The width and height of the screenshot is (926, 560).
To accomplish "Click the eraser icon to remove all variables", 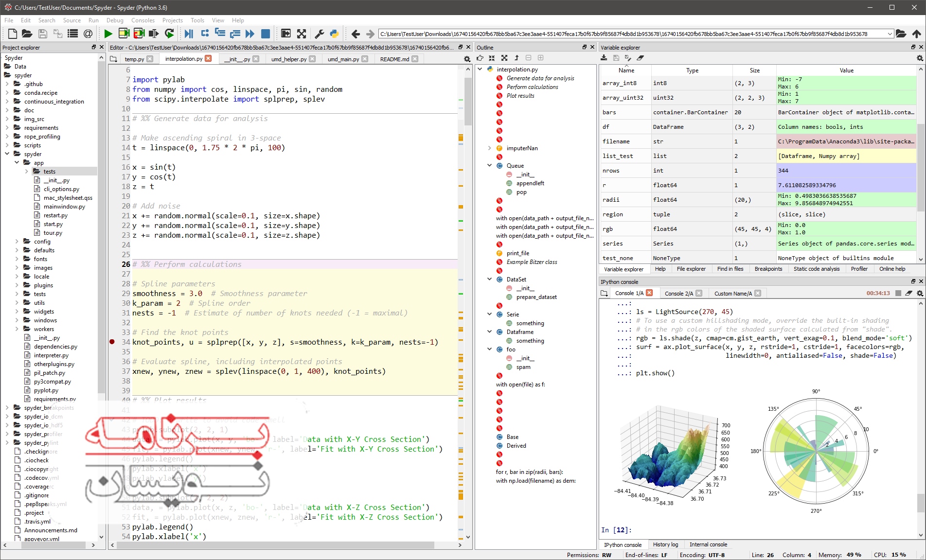I will pyautogui.click(x=641, y=58).
